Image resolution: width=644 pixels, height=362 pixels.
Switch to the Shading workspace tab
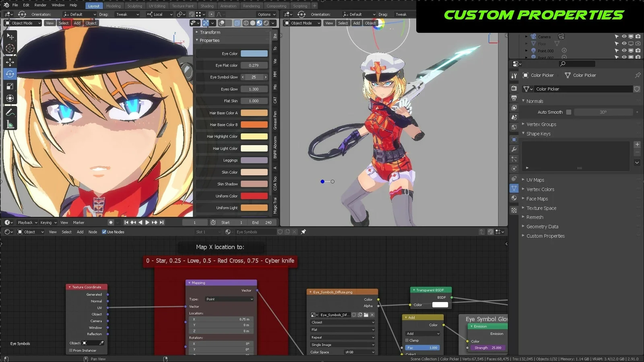207,6
